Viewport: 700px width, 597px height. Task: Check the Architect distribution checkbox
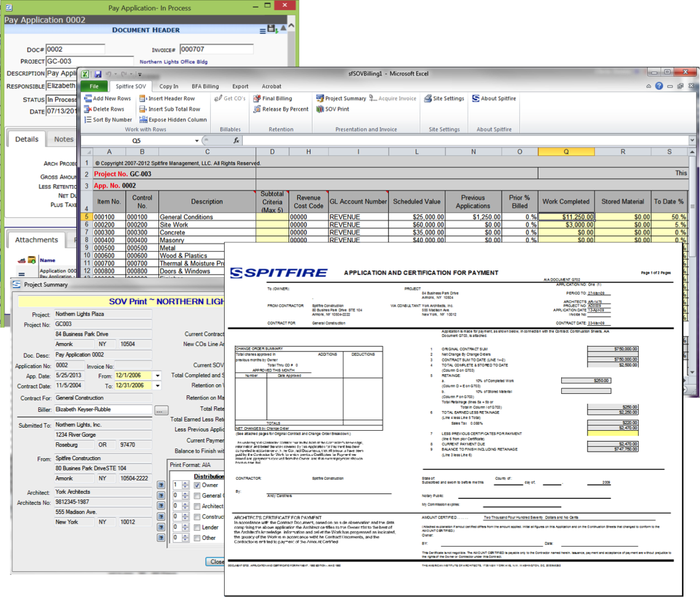click(197, 506)
